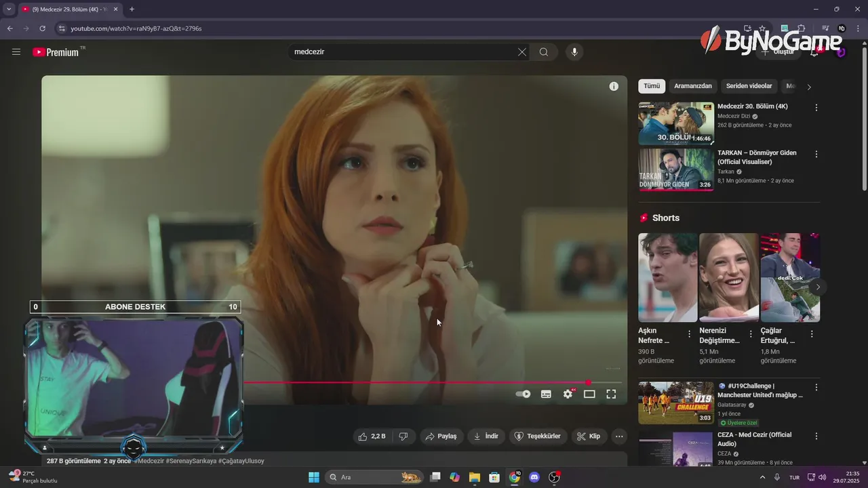Click the CEZA - Med Cezir title
Viewport: 868px width, 488px height.
coord(755,439)
